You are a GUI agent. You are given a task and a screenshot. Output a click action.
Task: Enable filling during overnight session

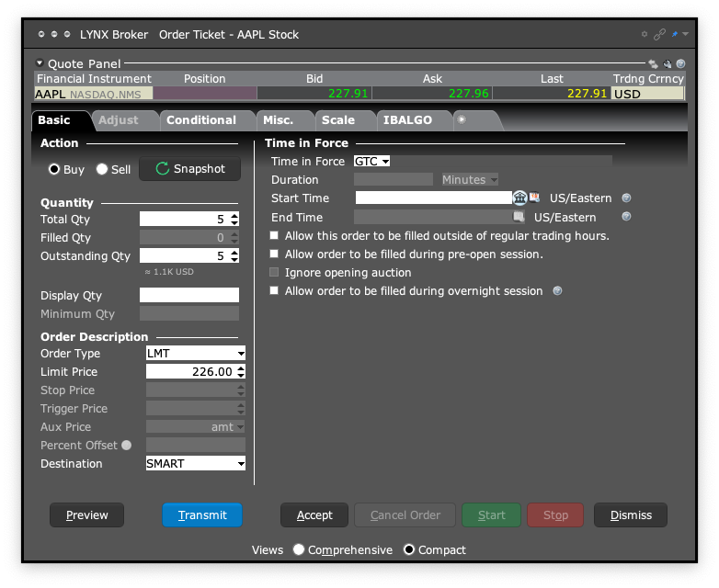tap(274, 290)
